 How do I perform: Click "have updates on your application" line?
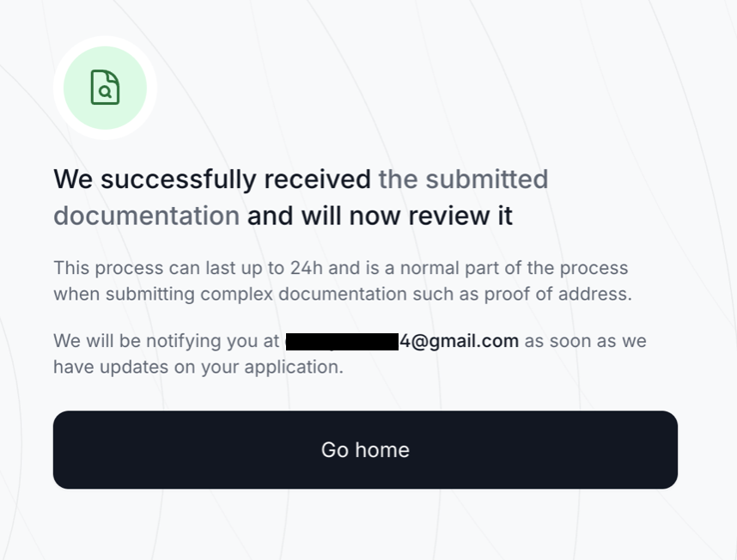[198, 367]
